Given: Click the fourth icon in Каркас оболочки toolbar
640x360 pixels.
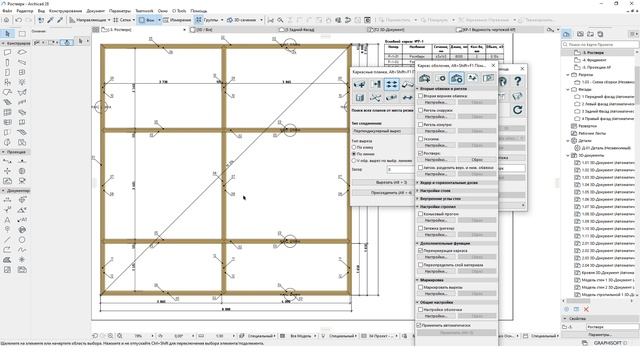Looking at the screenshot, I should 472,78.
